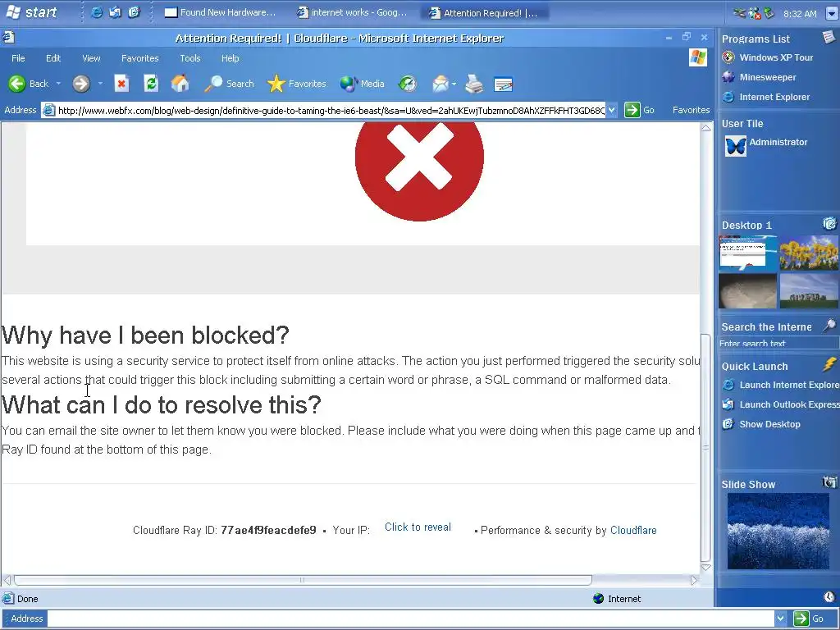
Task: Click the Desktop 1 panel icon
Action: click(829, 223)
